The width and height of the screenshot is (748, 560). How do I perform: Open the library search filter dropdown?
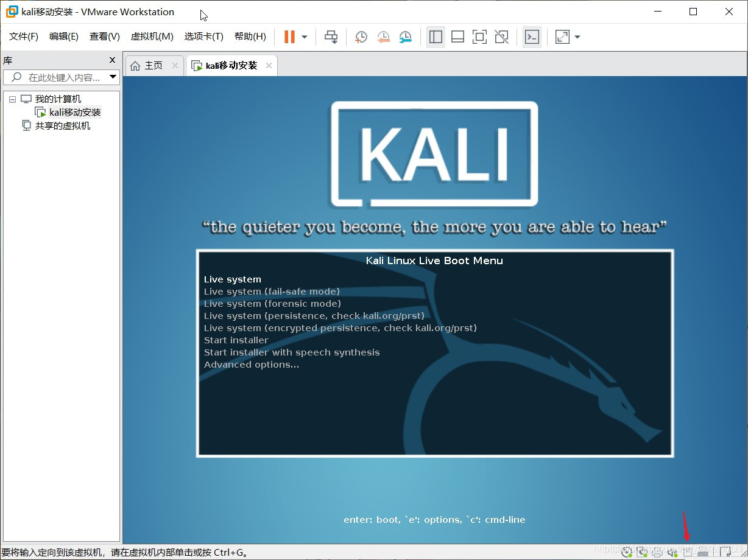tap(113, 77)
